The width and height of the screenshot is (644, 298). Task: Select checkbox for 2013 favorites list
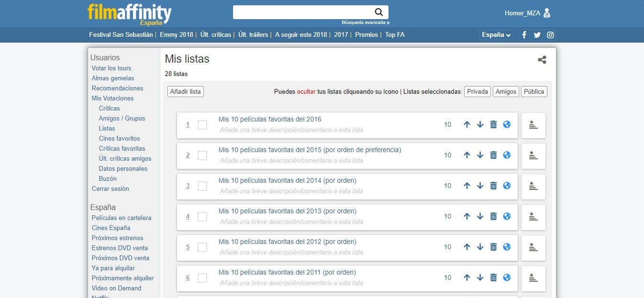[202, 217]
